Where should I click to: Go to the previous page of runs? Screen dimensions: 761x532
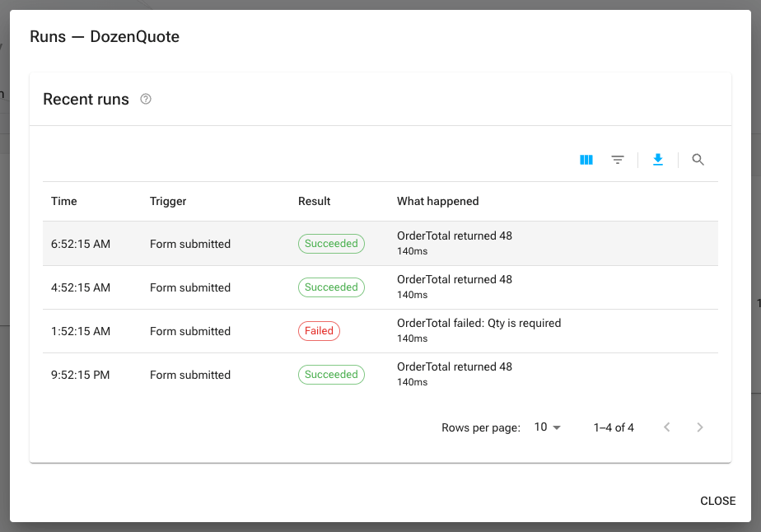(667, 427)
